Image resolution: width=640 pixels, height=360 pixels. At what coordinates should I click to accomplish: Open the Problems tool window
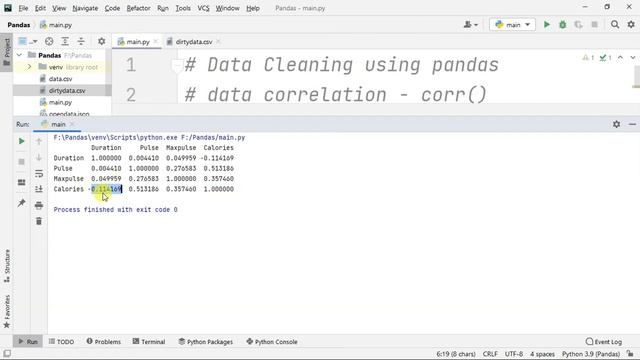[x=104, y=342]
